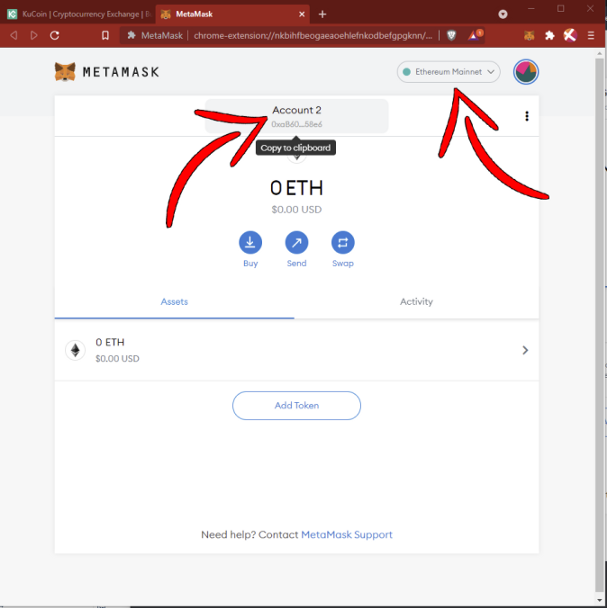Reload the current page
Screen dimensions: 607x608
coord(55,36)
